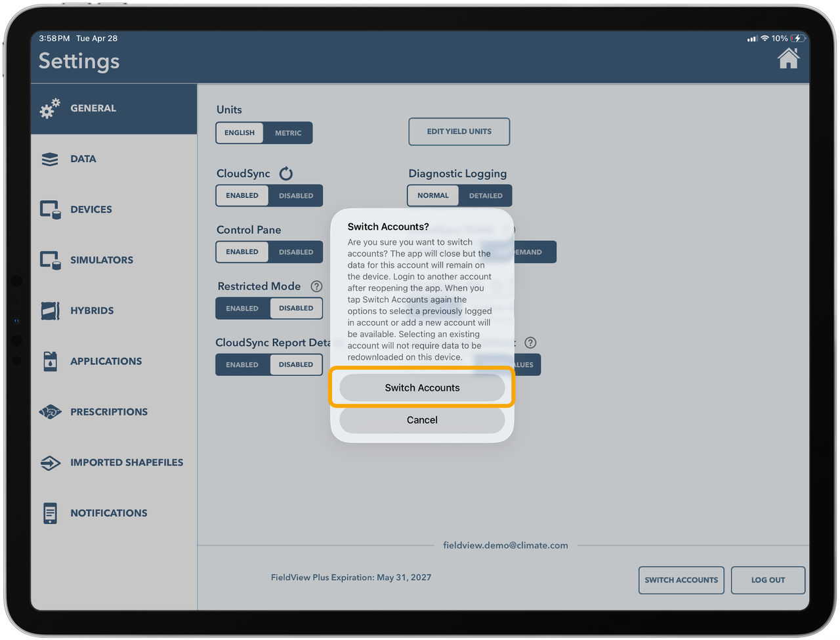Set Diagnostic Logging to Normal

(x=433, y=196)
